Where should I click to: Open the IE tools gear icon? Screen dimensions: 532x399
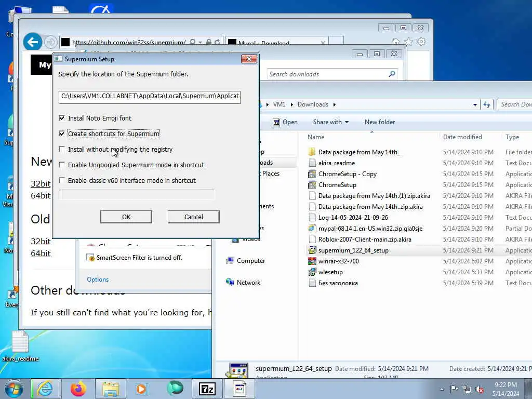[x=421, y=42]
